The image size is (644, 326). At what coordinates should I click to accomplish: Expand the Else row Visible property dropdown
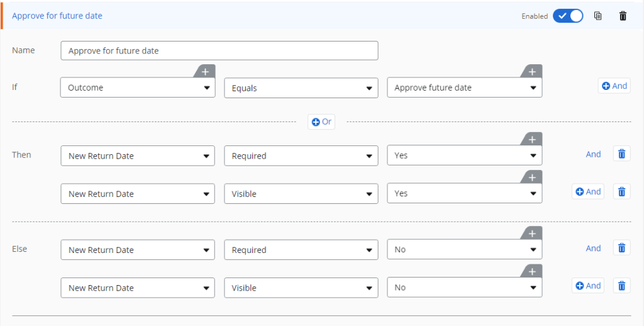301,288
